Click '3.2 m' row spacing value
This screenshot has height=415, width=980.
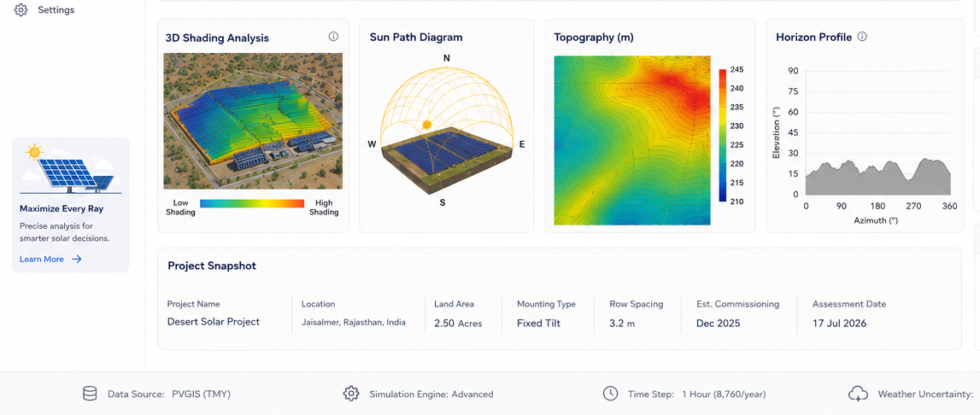coord(622,324)
